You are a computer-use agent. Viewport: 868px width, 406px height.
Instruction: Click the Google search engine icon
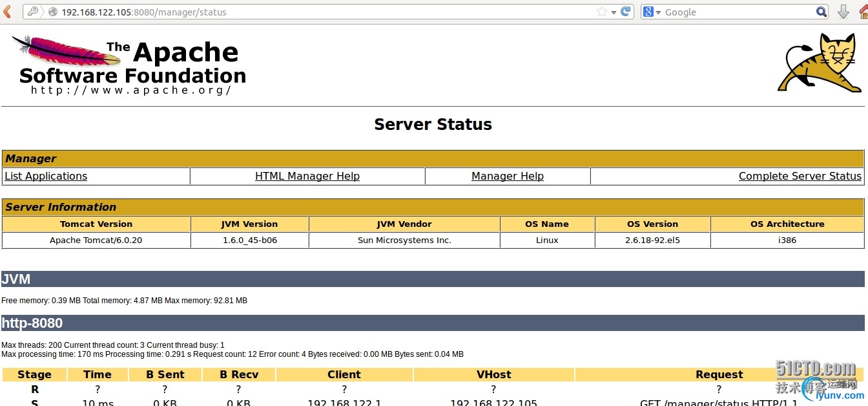[648, 12]
